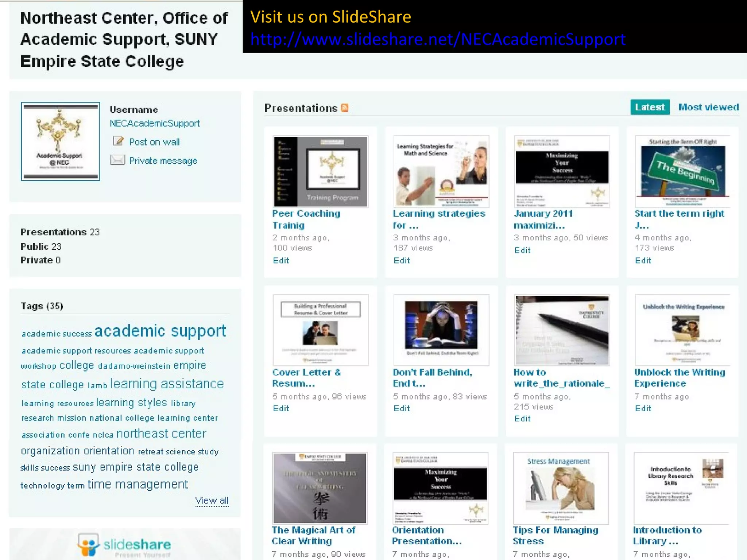Screen dimensions: 747x560
Task: Click the Presentations RSS feed icon
Action: pos(344,108)
